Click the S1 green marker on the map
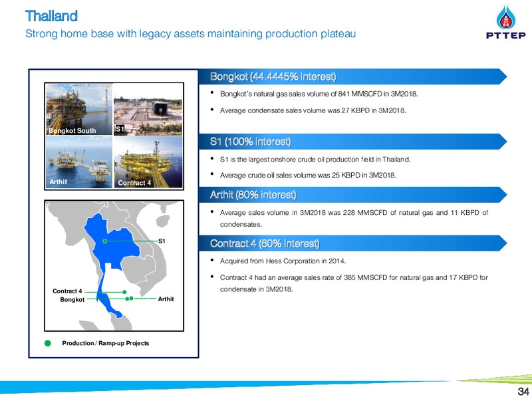 (x=105, y=241)
